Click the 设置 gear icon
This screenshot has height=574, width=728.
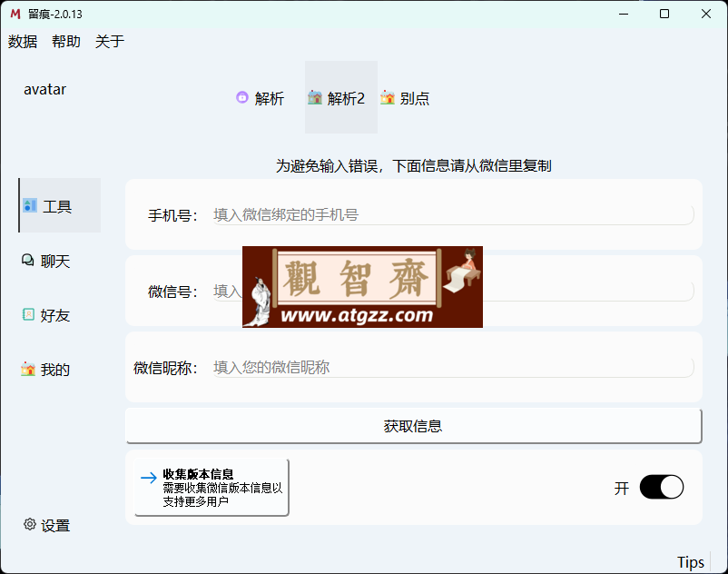pyautogui.click(x=30, y=524)
